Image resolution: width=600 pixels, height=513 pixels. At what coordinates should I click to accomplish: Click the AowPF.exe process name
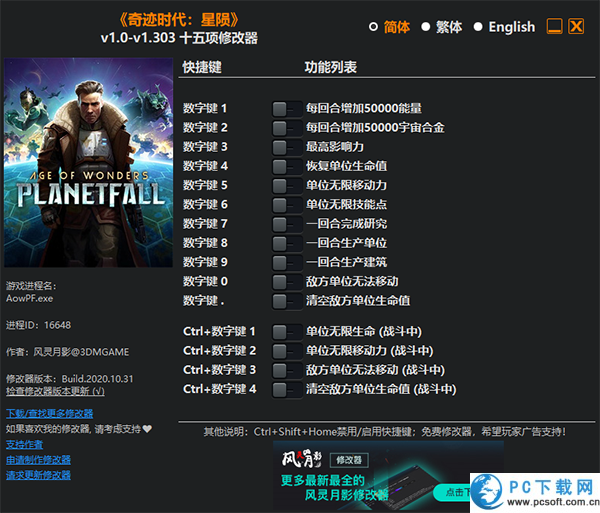point(29,299)
